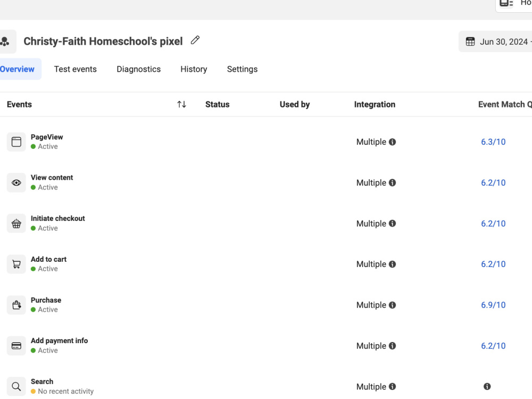This screenshot has width=532, height=399.
Task: Click match quality info icon in Search row
Action: point(487,386)
